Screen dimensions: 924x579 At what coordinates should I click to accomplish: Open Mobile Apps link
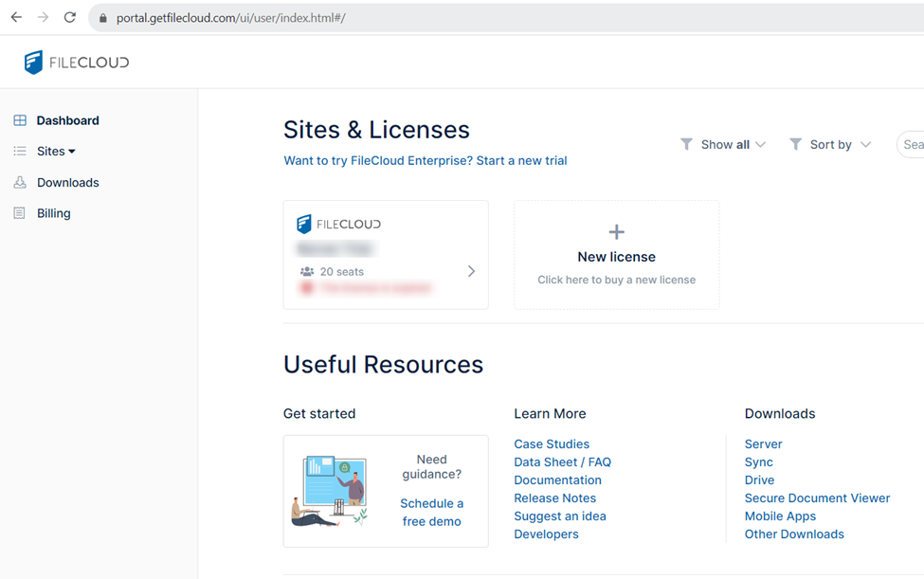pyautogui.click(x=780, y=516)
